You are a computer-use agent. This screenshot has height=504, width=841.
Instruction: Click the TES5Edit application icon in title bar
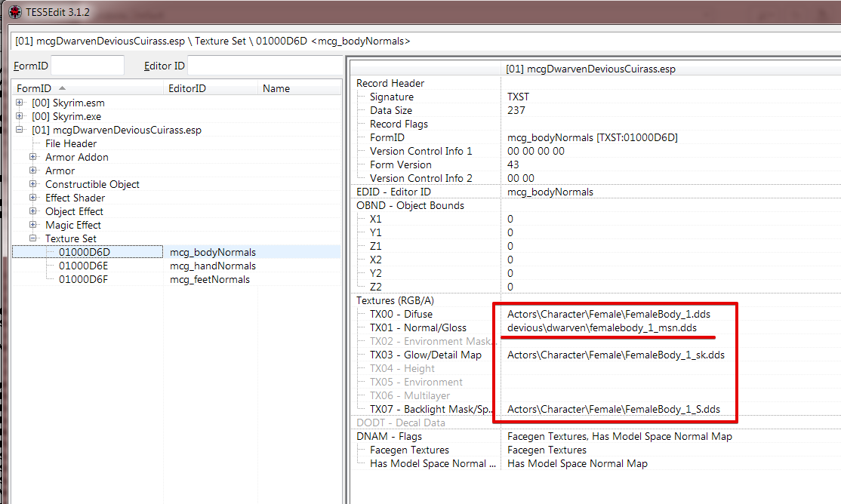15,12
